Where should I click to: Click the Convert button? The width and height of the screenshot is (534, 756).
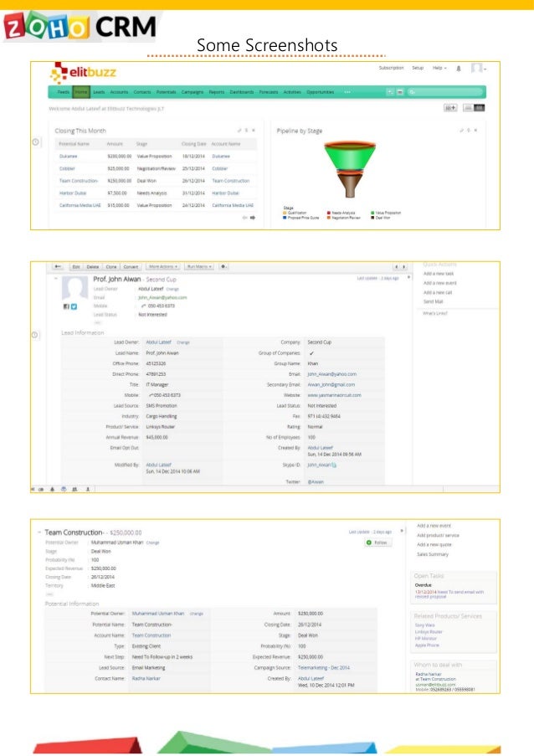[x=131, y=266]
